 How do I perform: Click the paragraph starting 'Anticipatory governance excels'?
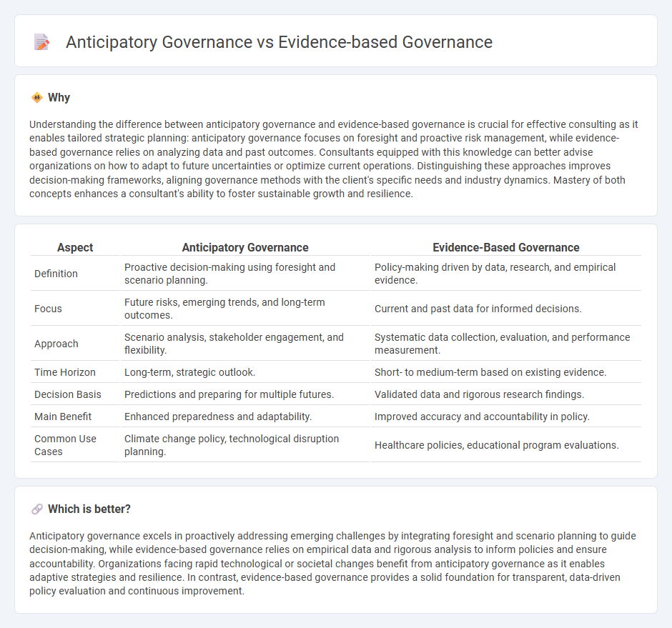(x=332, y=563)
